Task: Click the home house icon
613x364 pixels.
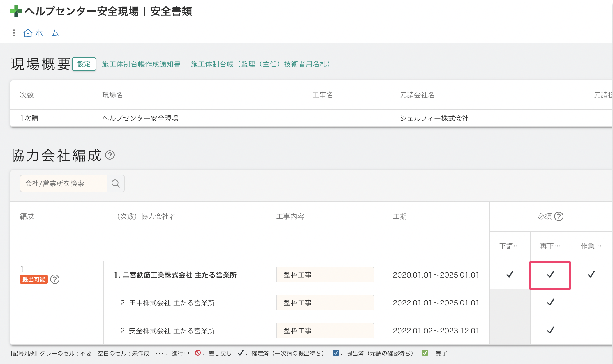Action: [28, 33]
